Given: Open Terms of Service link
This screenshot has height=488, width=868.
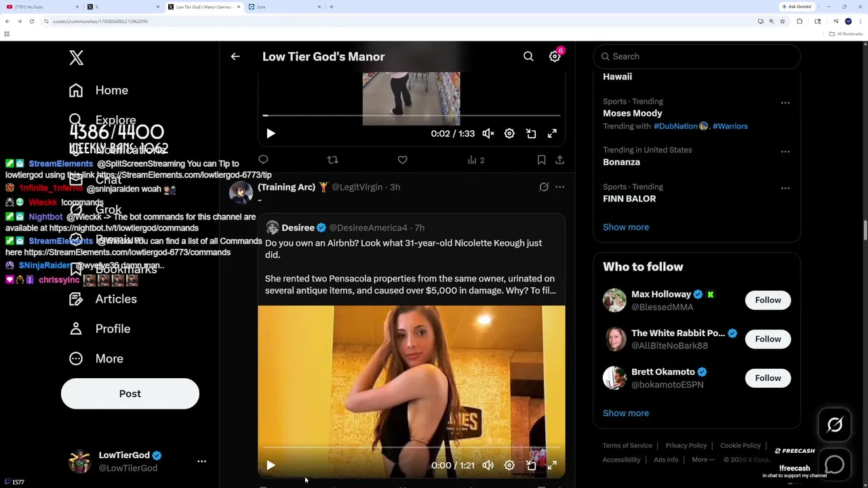Looking at the screenshot, I should coord(627,446).
